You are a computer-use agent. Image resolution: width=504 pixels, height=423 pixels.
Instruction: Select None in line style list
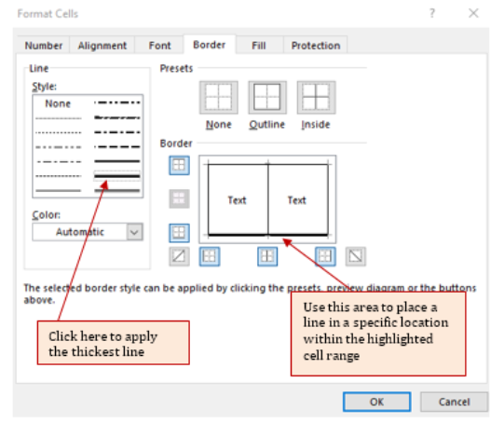click(x=58, y=103)
